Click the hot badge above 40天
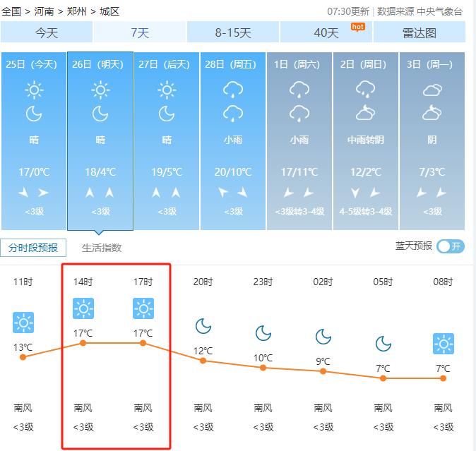The height and width of the screenshot is (451, 476). click(x=357, y=27)
